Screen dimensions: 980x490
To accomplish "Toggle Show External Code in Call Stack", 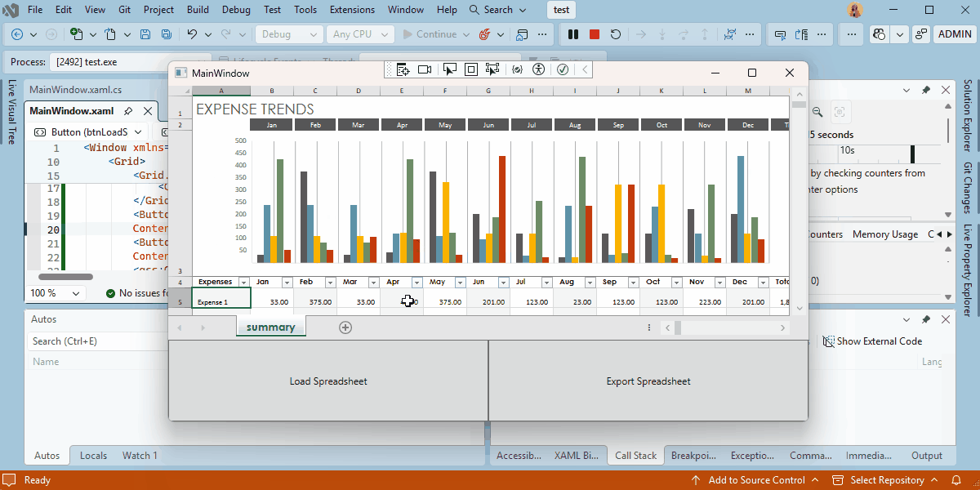I will [872, 341].
